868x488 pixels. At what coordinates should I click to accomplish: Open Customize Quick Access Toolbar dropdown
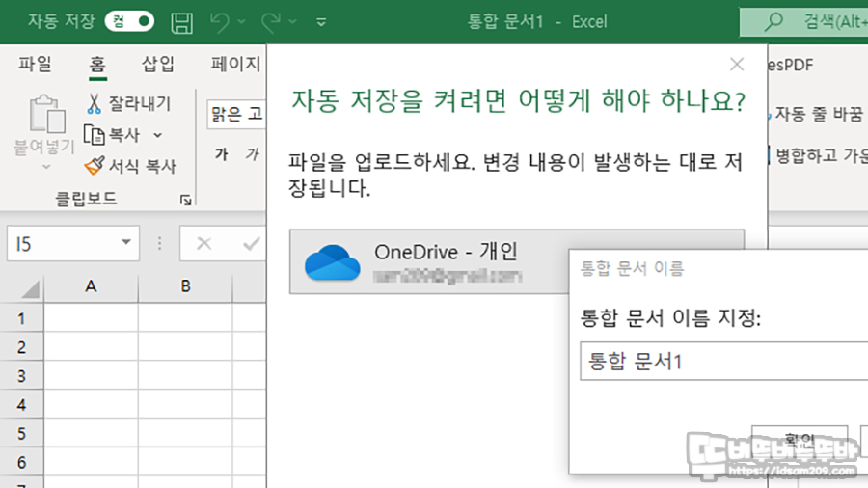click(x=321, y=23)
